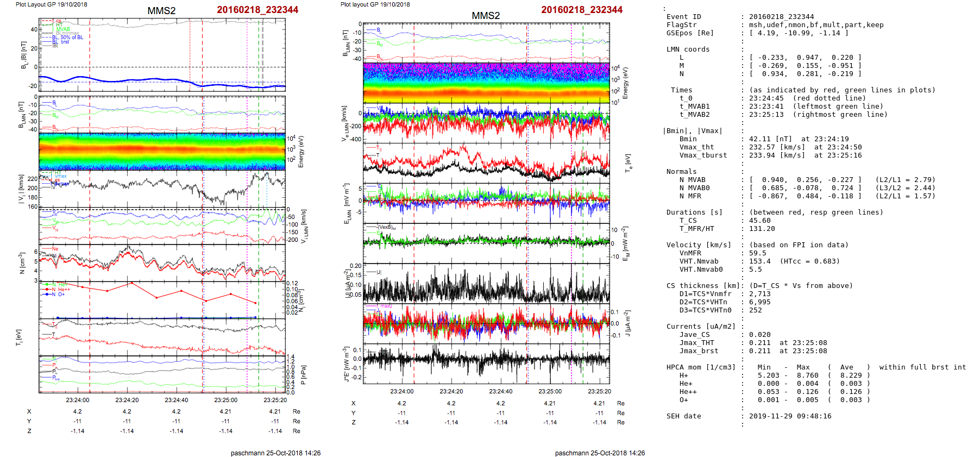Click the paschmann footer under left plot

(x=275, y=453)
